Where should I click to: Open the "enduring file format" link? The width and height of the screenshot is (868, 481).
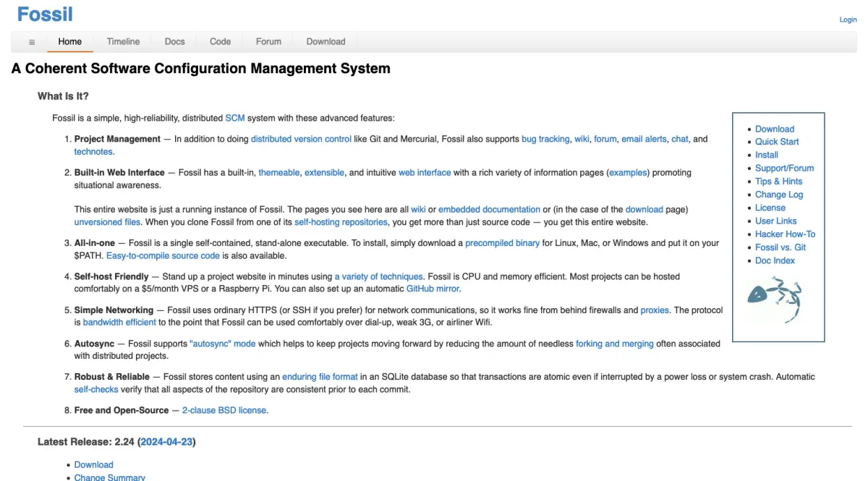click(x=320, y=377)
